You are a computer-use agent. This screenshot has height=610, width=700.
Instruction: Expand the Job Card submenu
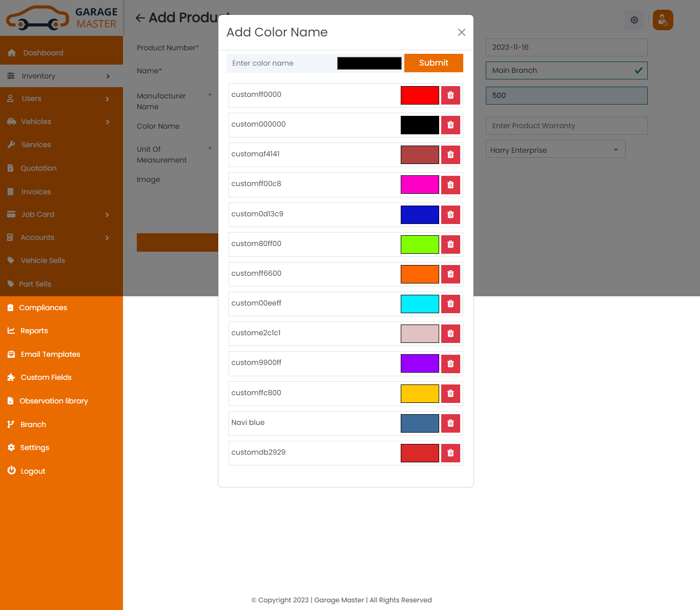(61, 214)
